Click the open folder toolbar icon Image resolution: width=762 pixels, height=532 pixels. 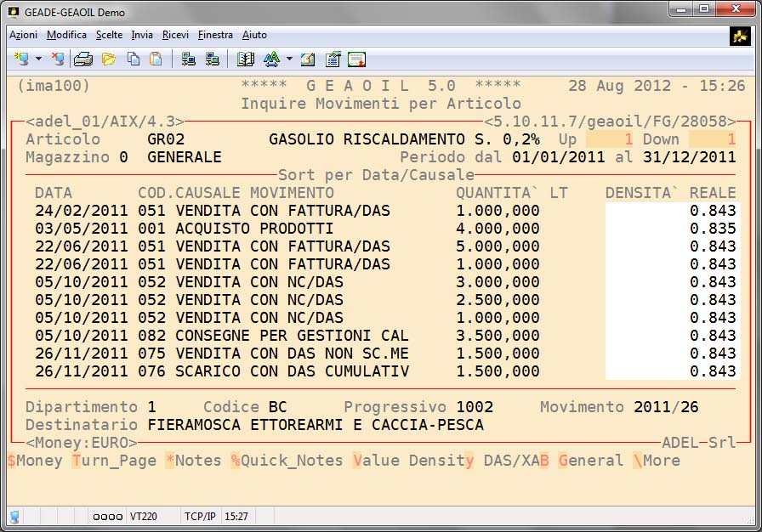point(109,59)
